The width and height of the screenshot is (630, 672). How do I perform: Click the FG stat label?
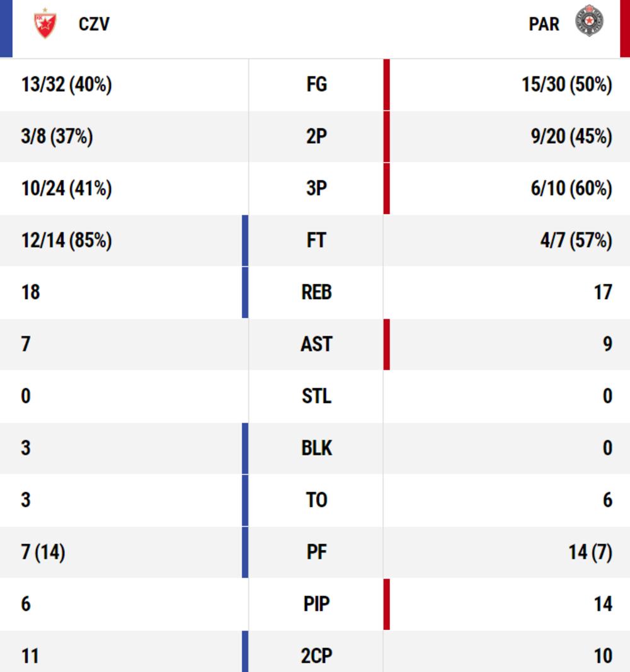pyautogui.click(x=316, y=85)
